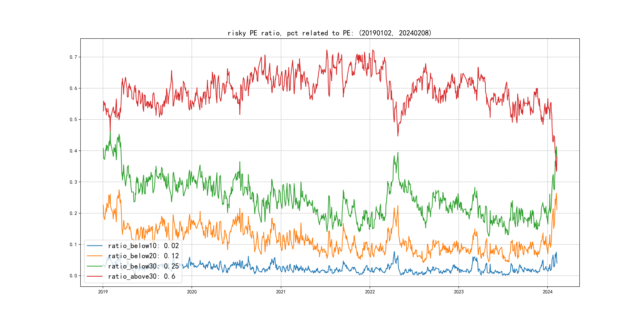The image size is (644, 322).
Task: Select legend label ratio_below30: 0.25
Action: point(143,266)
